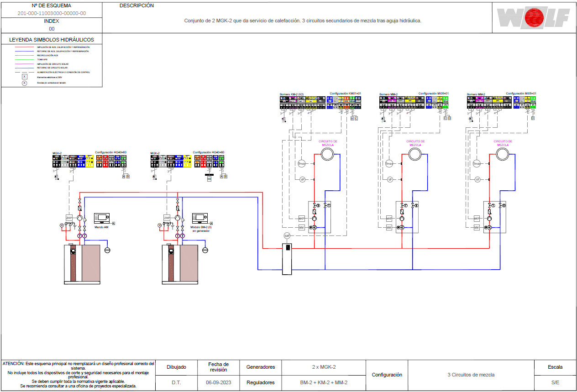Click the MKP pump box in left circuit
The height and width of the screenshot is (392, 577).
pyautogui.click(x=301, y=218)
